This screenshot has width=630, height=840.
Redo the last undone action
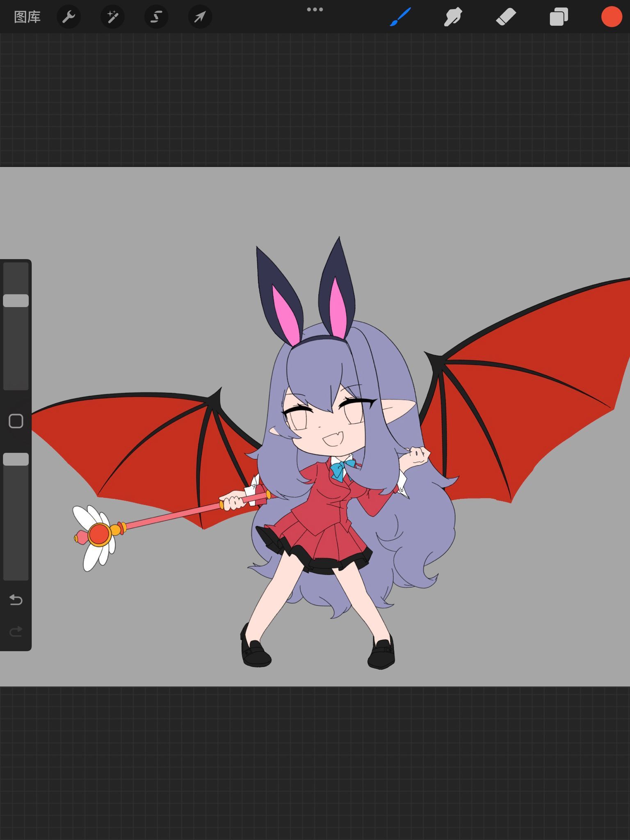coord(16,632)
